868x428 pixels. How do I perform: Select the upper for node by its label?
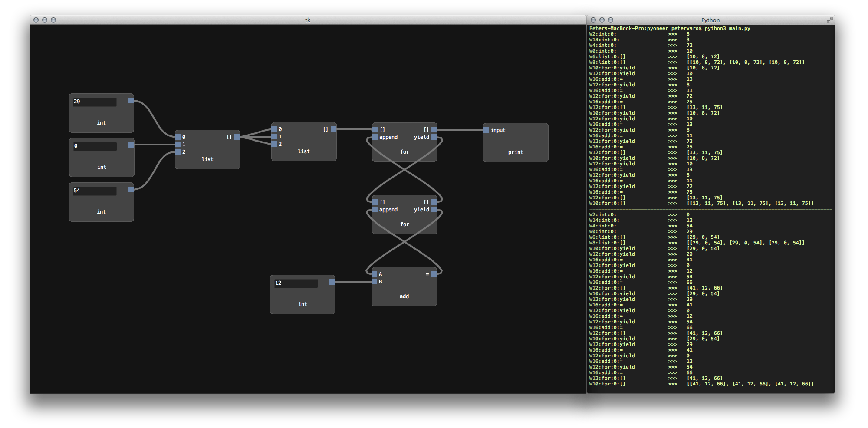click(x=404, y=152)
